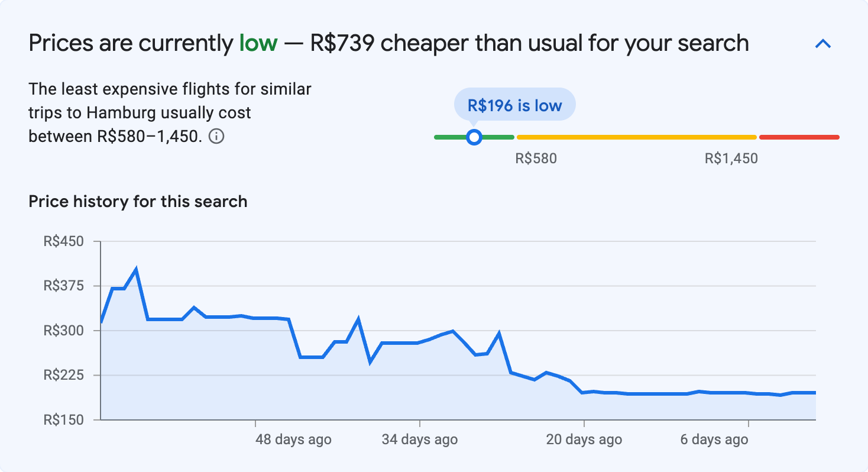Collapse the price insights panel with the chevron
Image resolution: width=868 pixels, height=472 pixels.
coord(822,43)
